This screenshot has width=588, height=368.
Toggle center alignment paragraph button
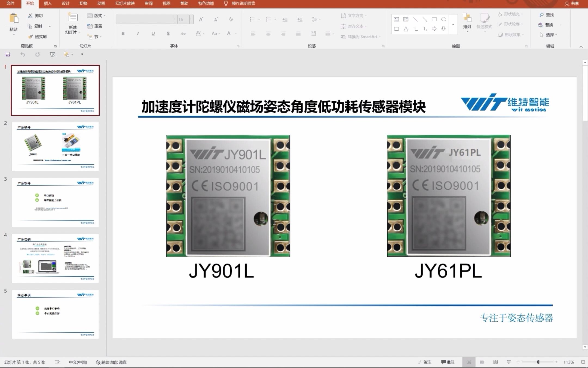(x=268, y=34)
